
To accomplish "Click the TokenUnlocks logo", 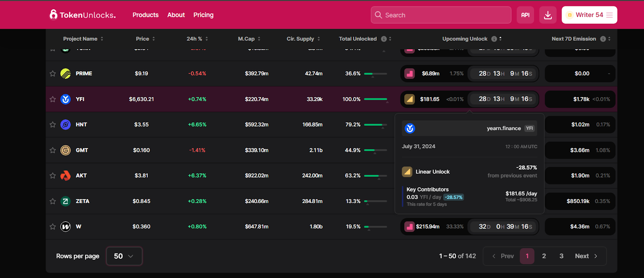I will pyautogui.click(x=83, y=15).
